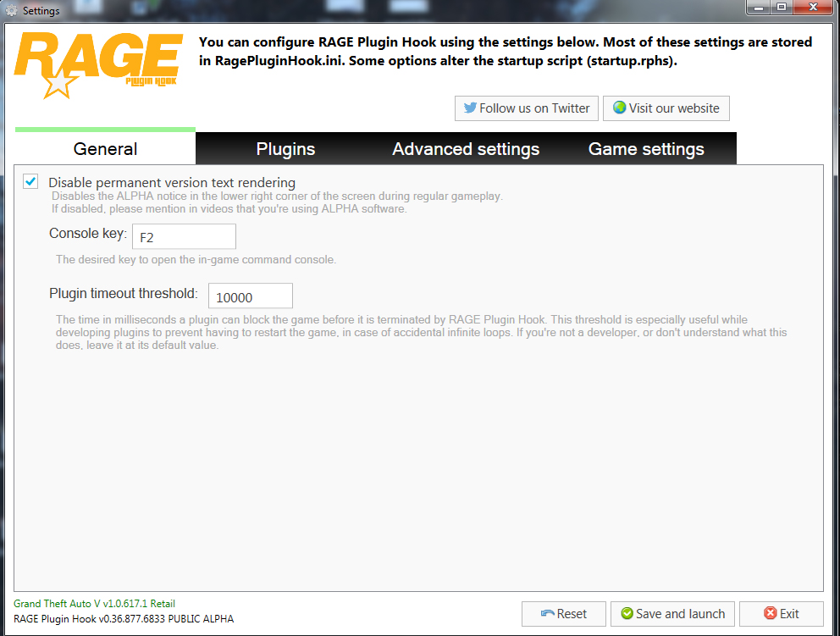
Task: Click the globe icon on website button
Action: 619,108
